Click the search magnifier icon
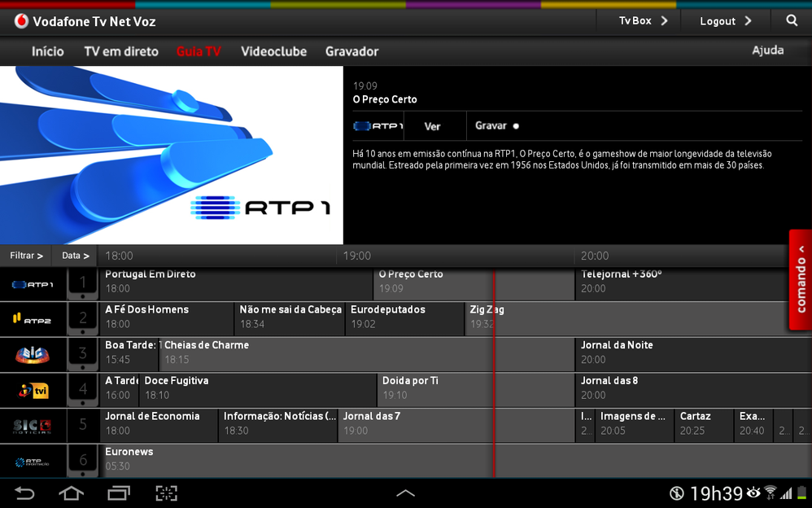Image resolution: width=812 pixels, height=508 pixels. click(792, 21)
